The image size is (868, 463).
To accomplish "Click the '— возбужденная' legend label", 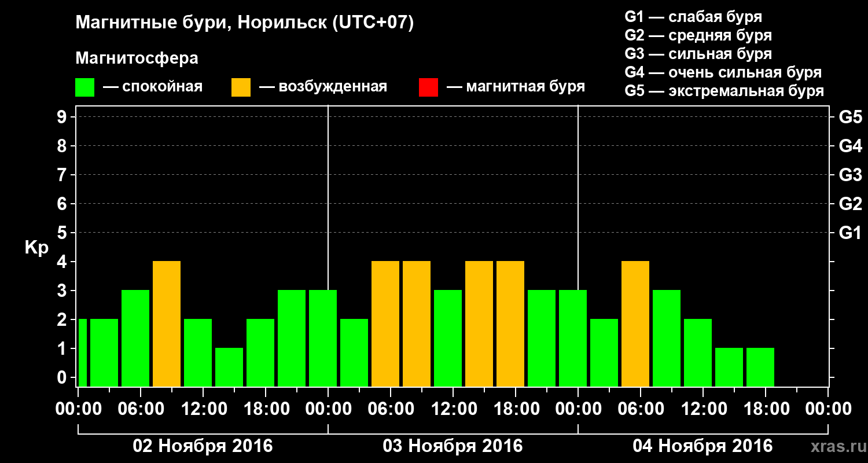I will pyautogui.click(x=323, y=87).
